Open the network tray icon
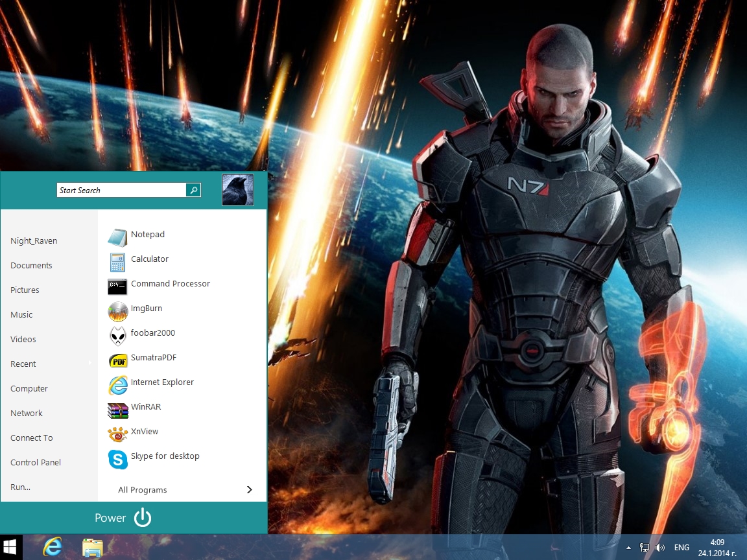The height and width of the screenshot is (560, 747). point(644,548)
